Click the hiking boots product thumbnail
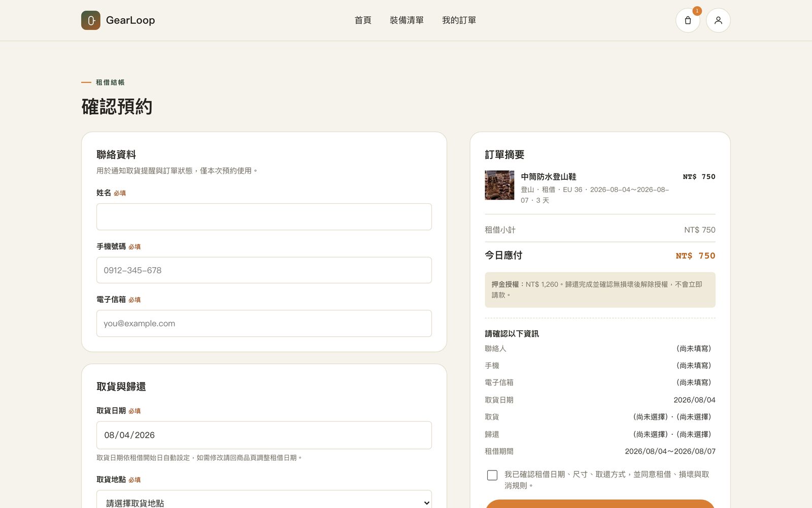This screenshot has height=508, width=812. [499, 185]
